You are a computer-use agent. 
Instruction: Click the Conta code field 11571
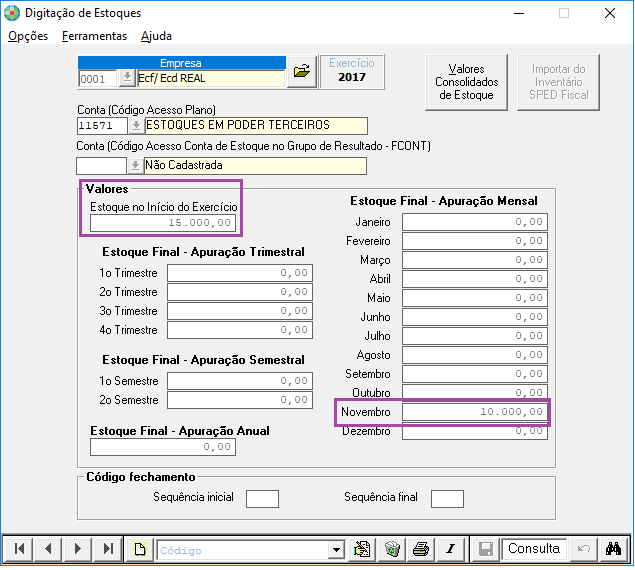tap(102, 126)
